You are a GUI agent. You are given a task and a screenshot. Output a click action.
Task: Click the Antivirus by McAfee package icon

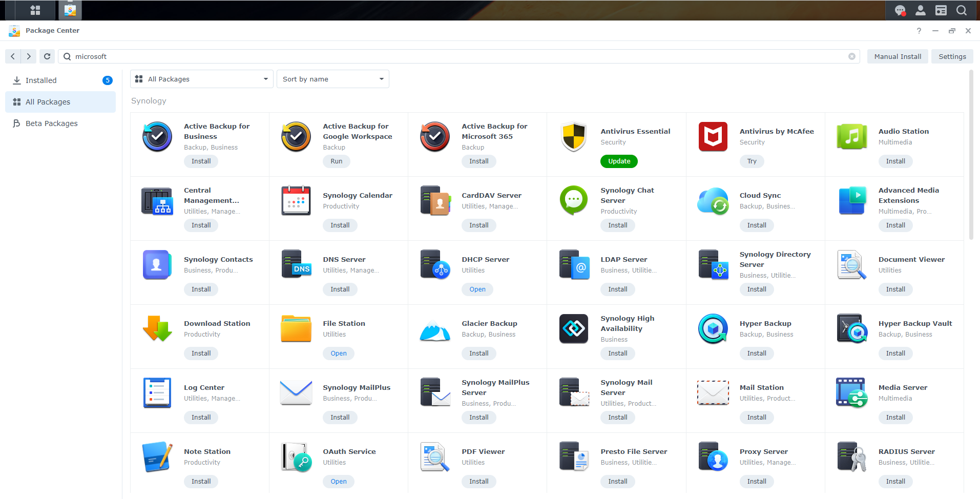[713, 137]
